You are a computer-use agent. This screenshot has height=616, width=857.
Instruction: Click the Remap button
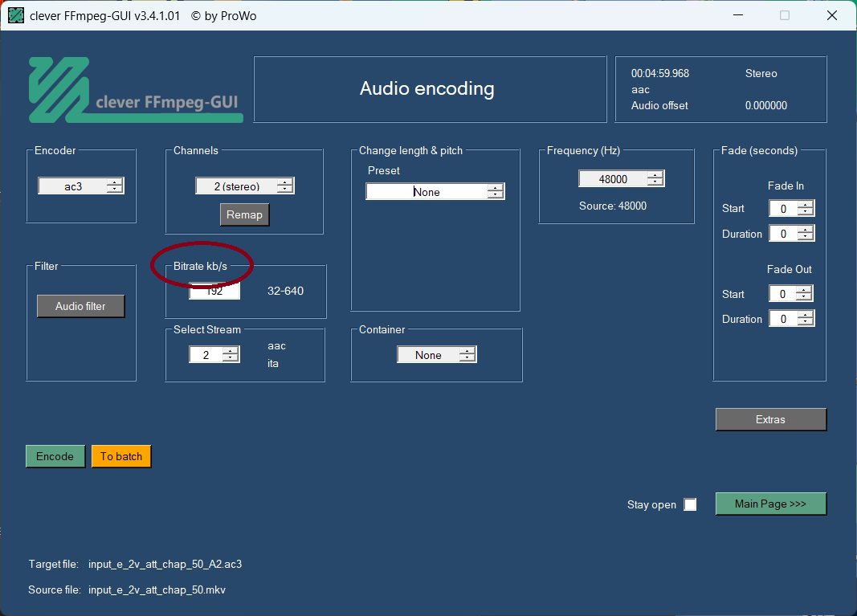pos(244,214)
